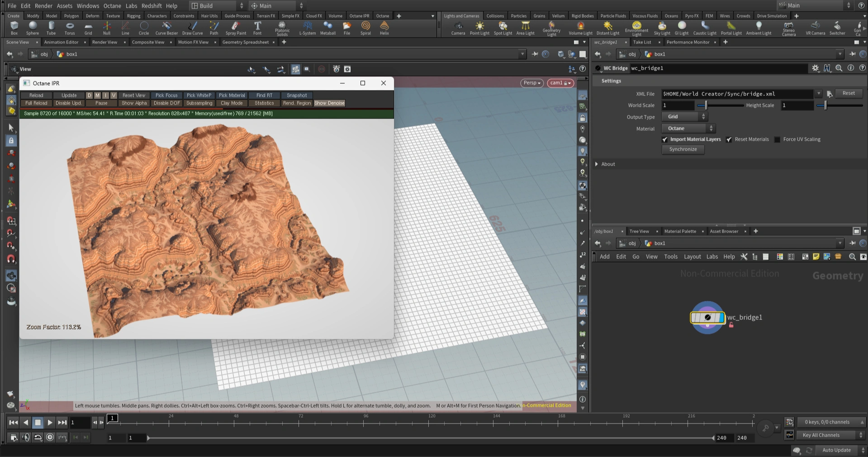Create a Sky Light from shelf
The image size is (868, 457).
point(662,28)
